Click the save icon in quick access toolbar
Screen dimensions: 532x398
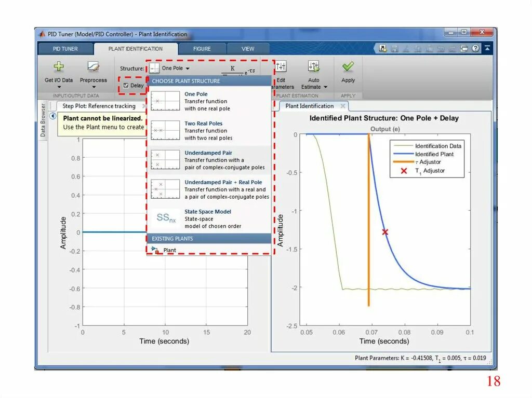[394, 49]
